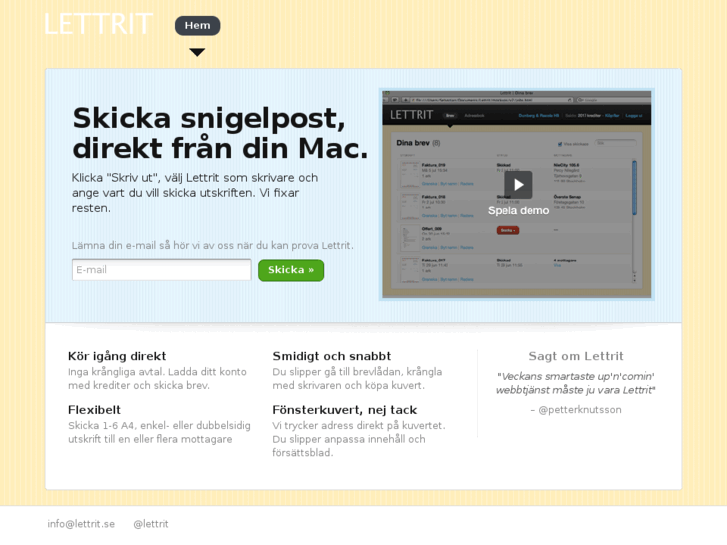Click the 'Sagt om Lettrit' heading
This screenshot has height=545, width=727.
coord(576,356)
